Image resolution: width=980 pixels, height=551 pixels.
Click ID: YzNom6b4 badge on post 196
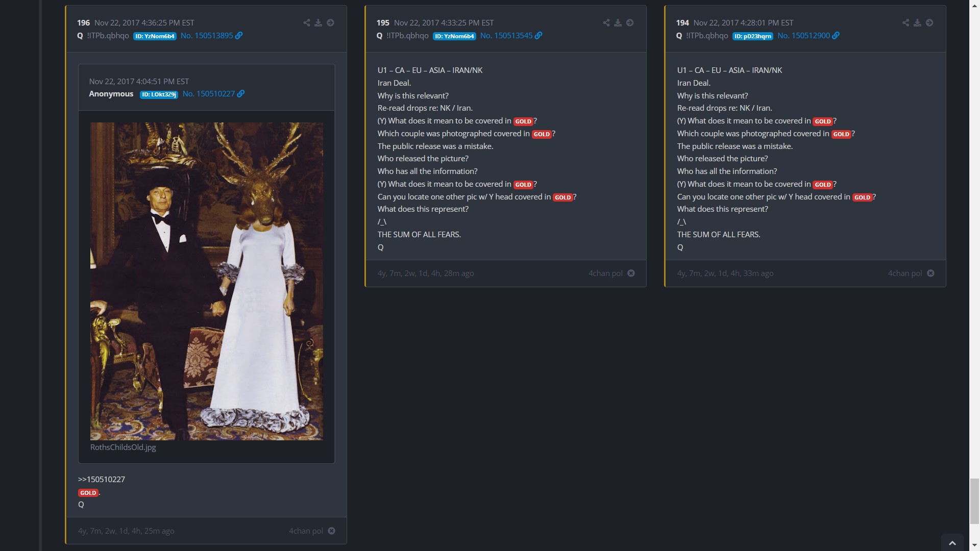155,36
